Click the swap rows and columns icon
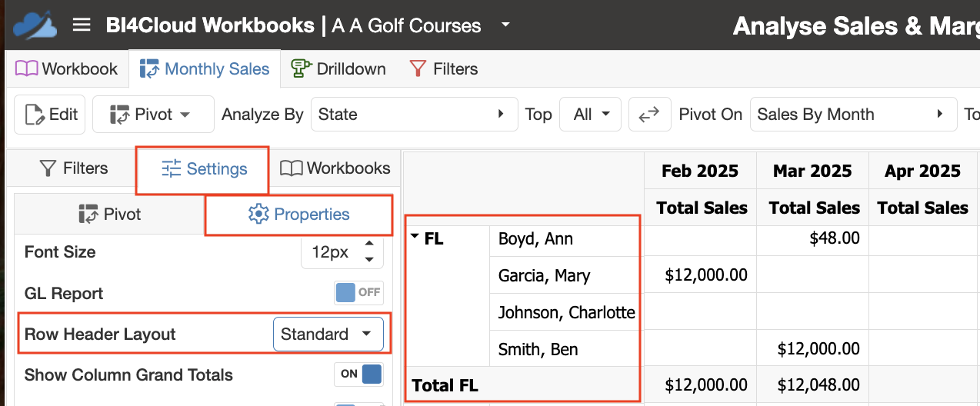 tap(649, 115)
